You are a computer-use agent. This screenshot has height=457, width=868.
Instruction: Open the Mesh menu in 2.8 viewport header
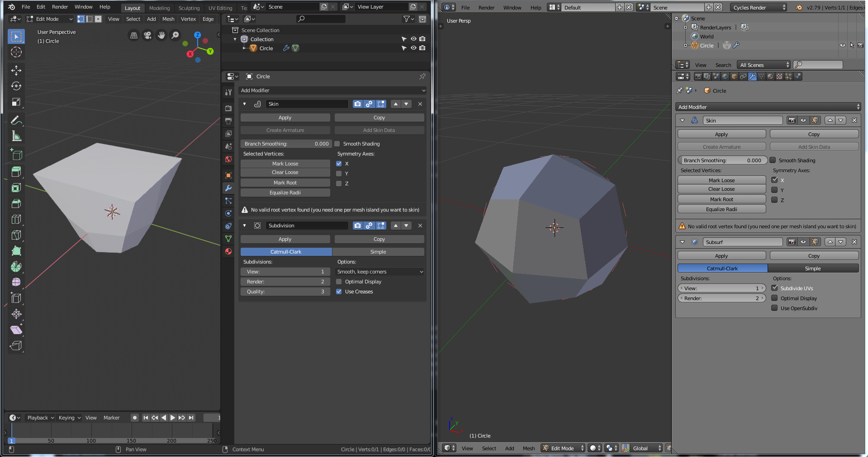[x=168, y=19]
